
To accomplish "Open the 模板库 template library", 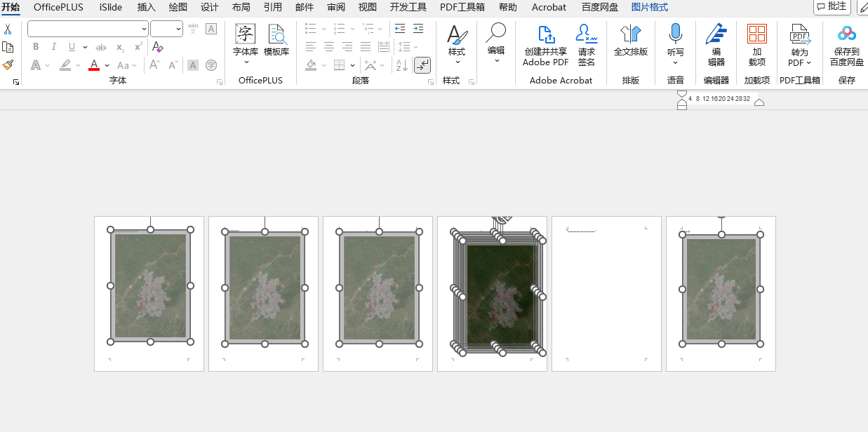I will point(276,41).
